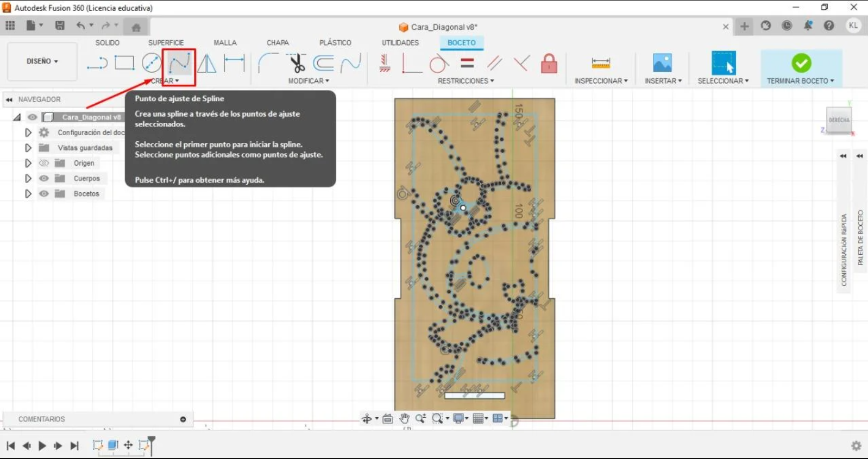Screen dimensions: 868x459
Task: Collapse the Cara_Diagonal v8 root node
Action: (17, 117)
